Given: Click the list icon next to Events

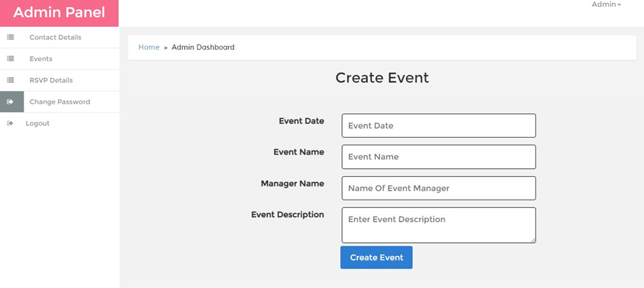Looking at the screenshot, I should 10,59.
